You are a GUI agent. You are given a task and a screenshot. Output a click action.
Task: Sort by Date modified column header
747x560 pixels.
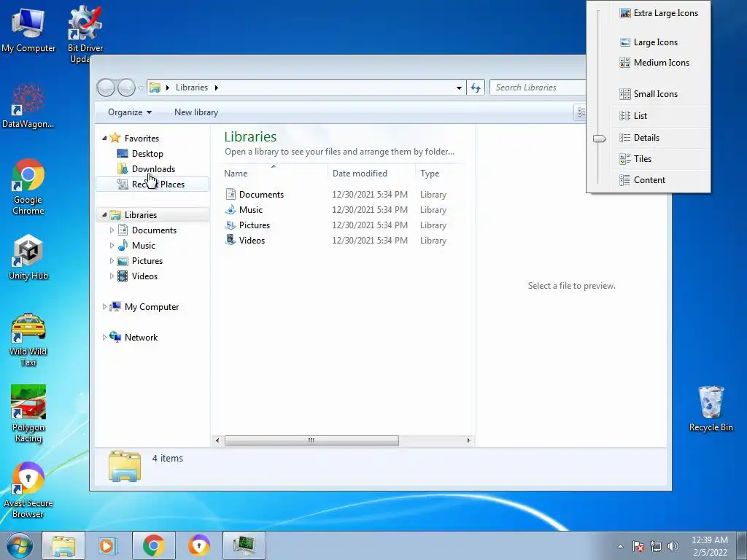click(371, 174)
